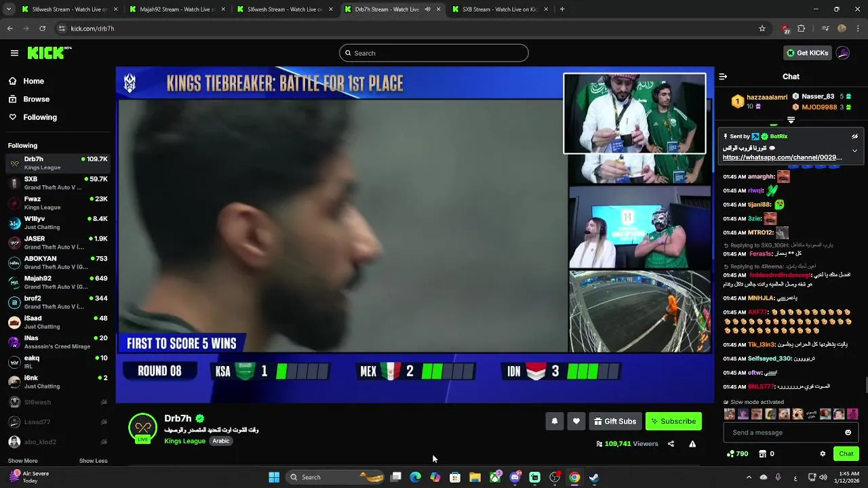Select Majah92 channel in Following list
Viewport: 868px width, 488px height.
click(x=58, y=282)
